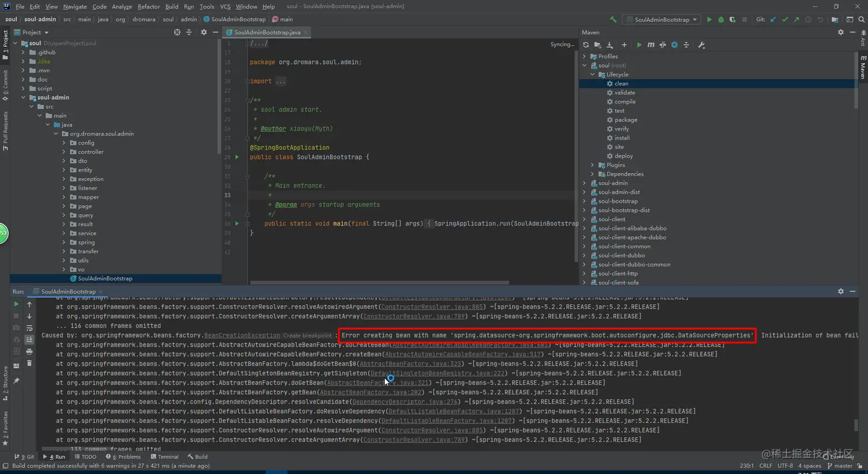Toggle Maven Offline Mode
This screenshot has height=474, width=868.
click(x=662, y=45)
